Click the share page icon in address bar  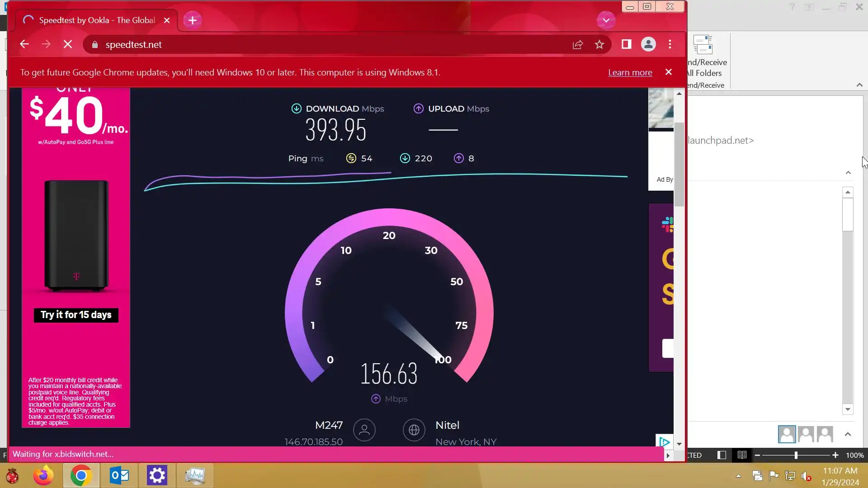pyautogui.click(x=578, y=44)
